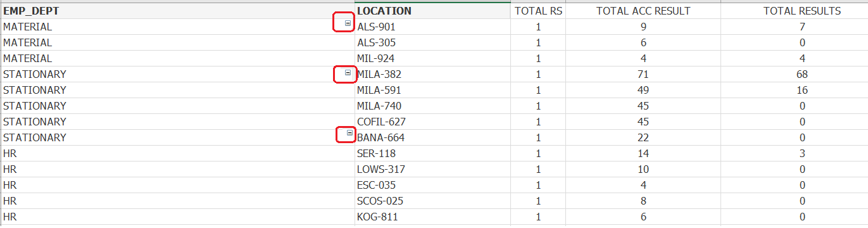Select the ALS-901 location cell

tap(432, 27)
